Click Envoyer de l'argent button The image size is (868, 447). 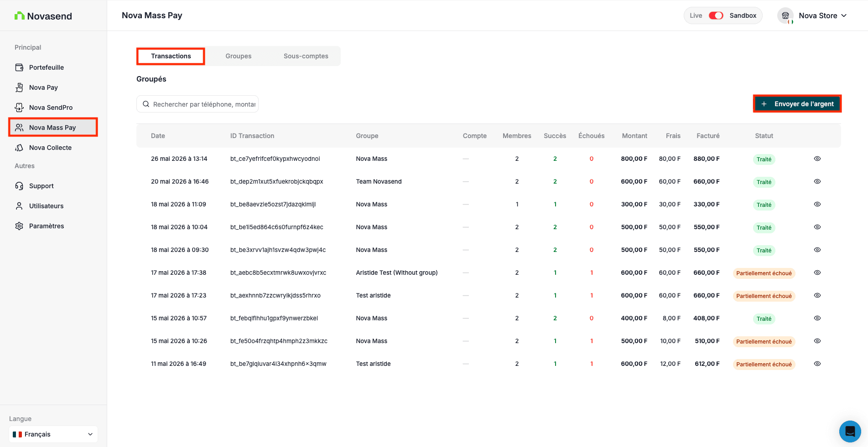click(797, 104)
